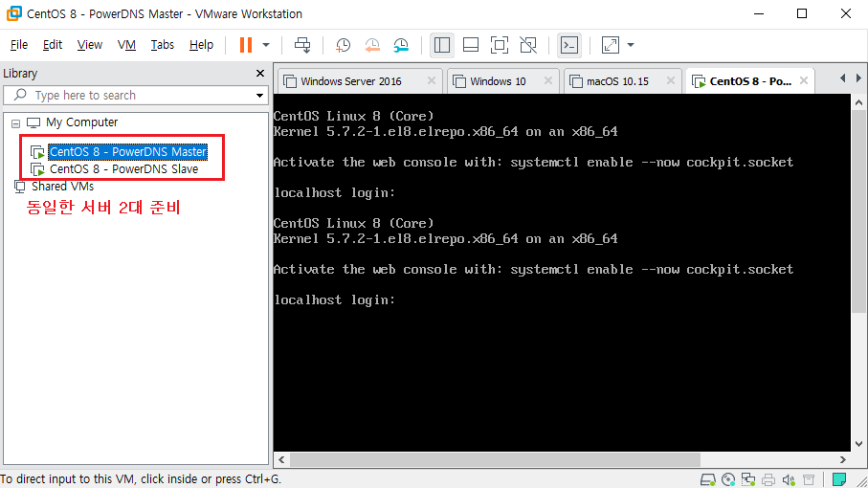Close the Library panel
This screenshot has width=868, height=488.
pyautogui.click(x=260, y=73)
